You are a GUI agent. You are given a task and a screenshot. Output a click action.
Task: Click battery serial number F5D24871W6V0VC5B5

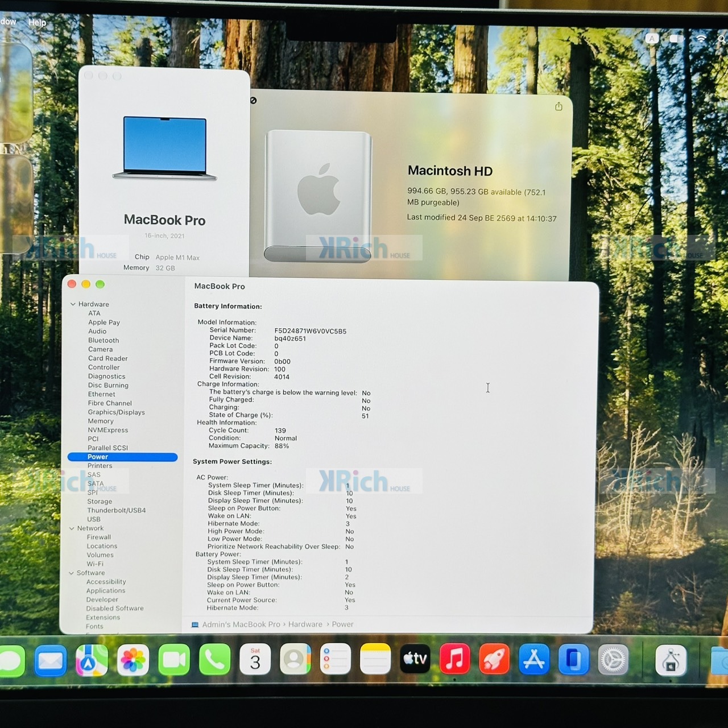311,331
